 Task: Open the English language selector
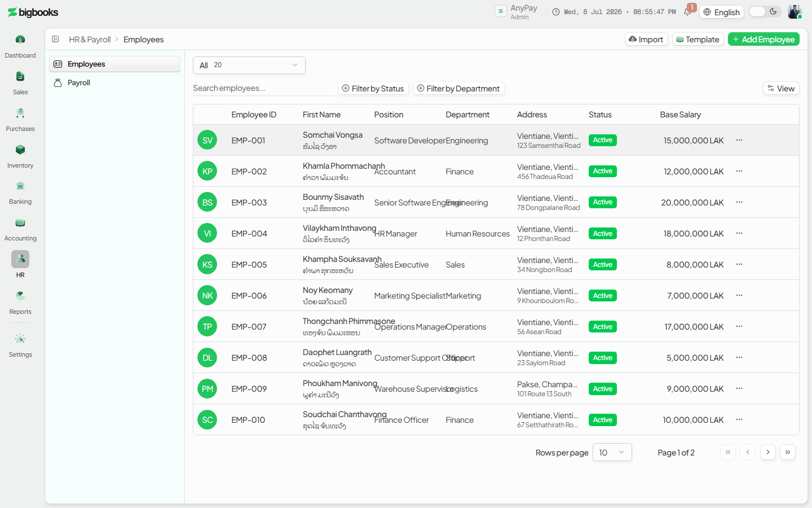point(722,12)
